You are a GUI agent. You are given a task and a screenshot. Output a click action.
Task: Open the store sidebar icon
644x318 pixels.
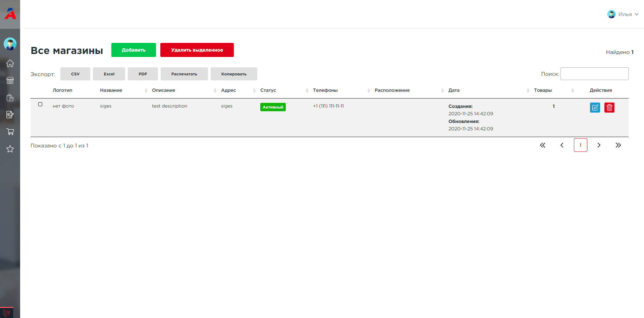click(10, 80)
